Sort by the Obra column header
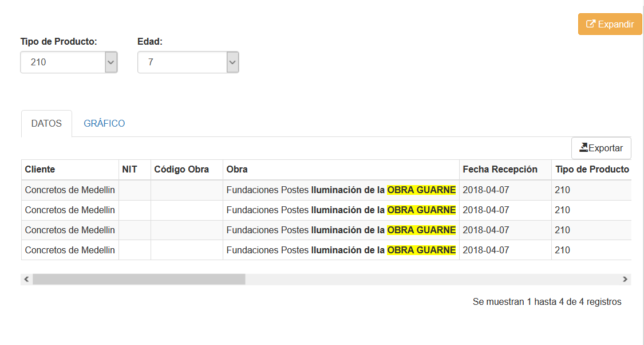Image resolution: width=644 pixels, height=345 pixels. click(x=237, y=169)
